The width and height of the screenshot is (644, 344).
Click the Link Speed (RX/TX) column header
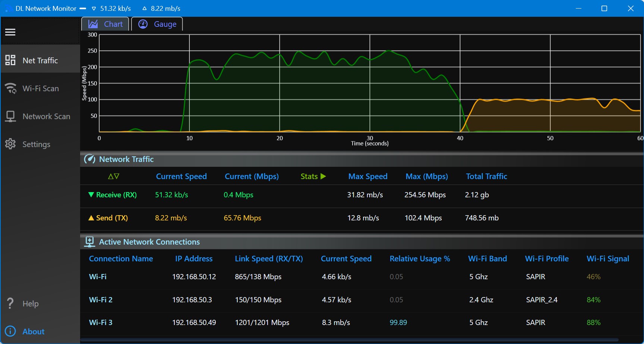click(269, 259)
